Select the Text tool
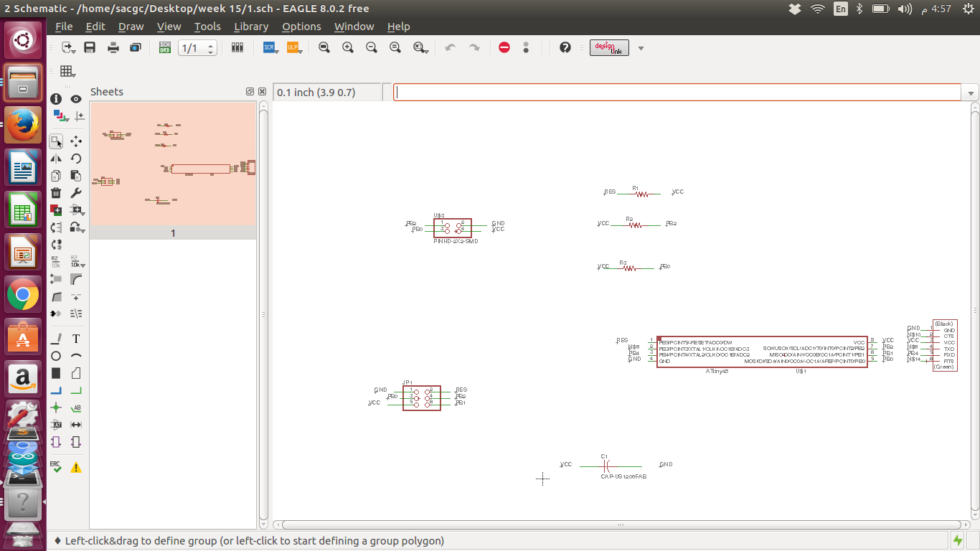The height and width of the screenshot is (551, 980). click(76, 339)
